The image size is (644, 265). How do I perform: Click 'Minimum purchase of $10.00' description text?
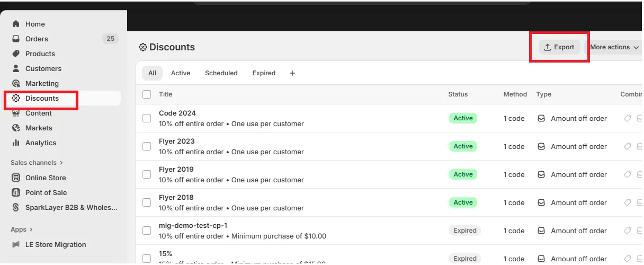pos(279,236)
